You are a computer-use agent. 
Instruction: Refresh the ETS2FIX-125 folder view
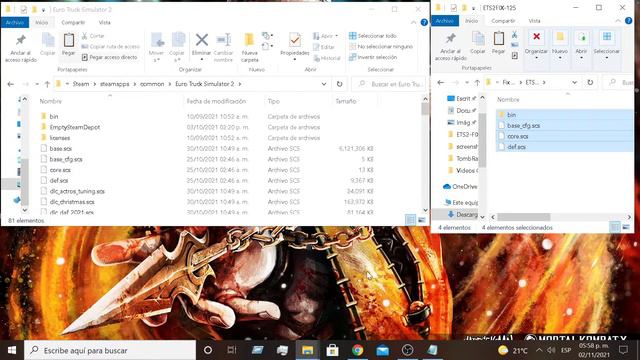coord(590,82)
